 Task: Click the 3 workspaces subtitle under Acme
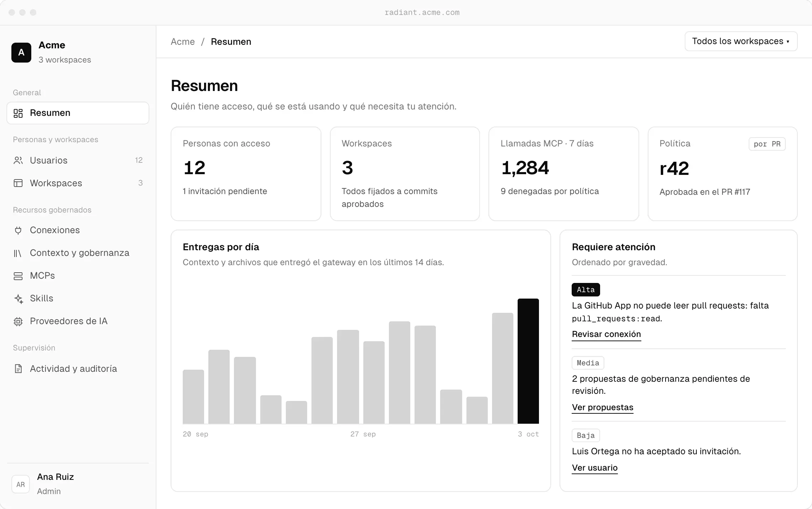pos(65,60)
